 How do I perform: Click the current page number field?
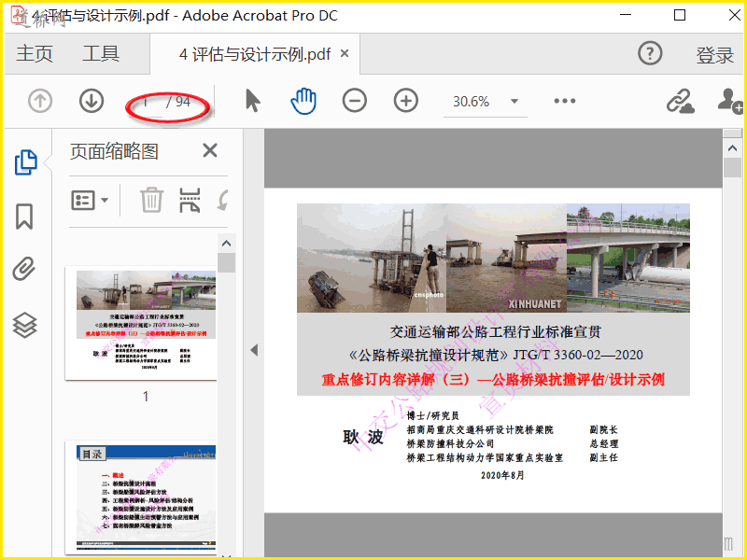147,102
